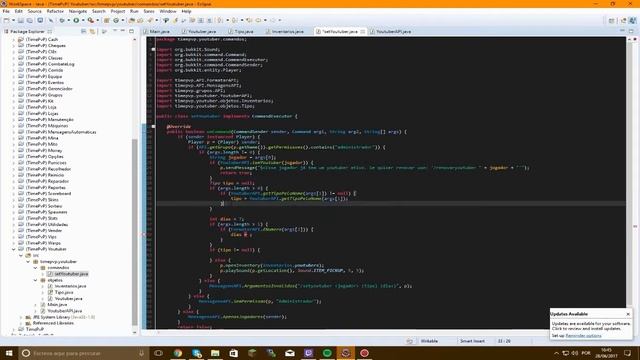This screenshot has width=640, height=360.
Task: Fold the onCommand method with the collapse marker
Action: pos(153,127)
